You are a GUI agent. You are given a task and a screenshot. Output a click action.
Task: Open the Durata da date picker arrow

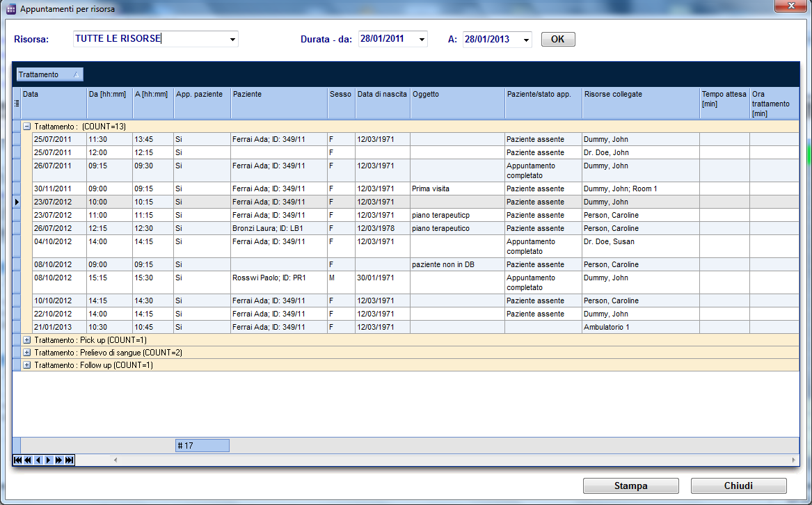[x=422, y=40]
